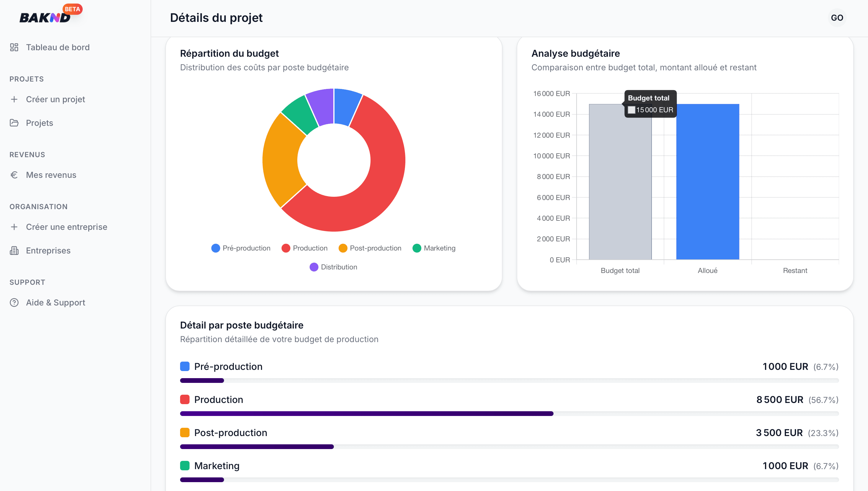Click the Marketing progress bar
The width and height of the screenshot is (868, 491).
click(x=509, y=479)
